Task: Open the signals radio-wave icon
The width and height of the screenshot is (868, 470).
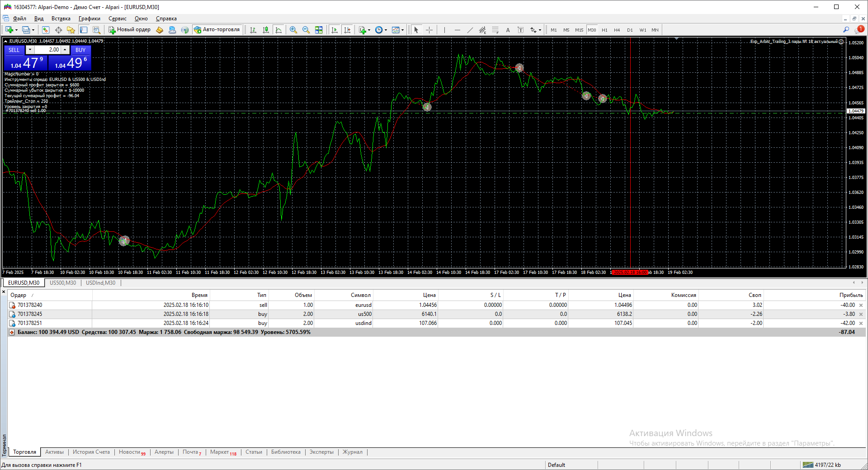Action: (185, 30)
